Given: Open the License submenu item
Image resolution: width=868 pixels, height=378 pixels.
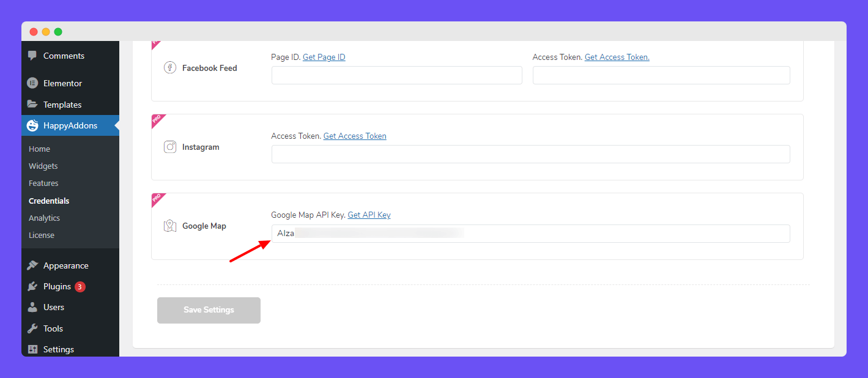Looking at the screenshot, I should [42, 235].
